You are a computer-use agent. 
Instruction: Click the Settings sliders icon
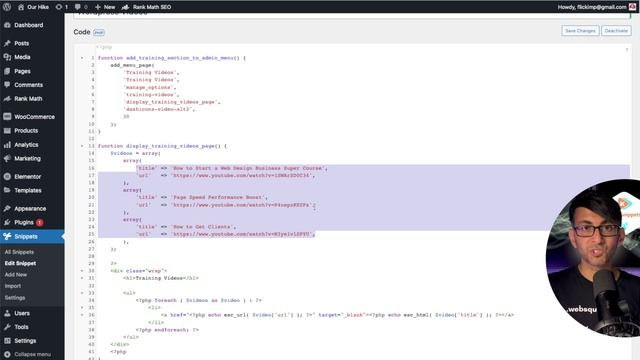coord(7,341)
